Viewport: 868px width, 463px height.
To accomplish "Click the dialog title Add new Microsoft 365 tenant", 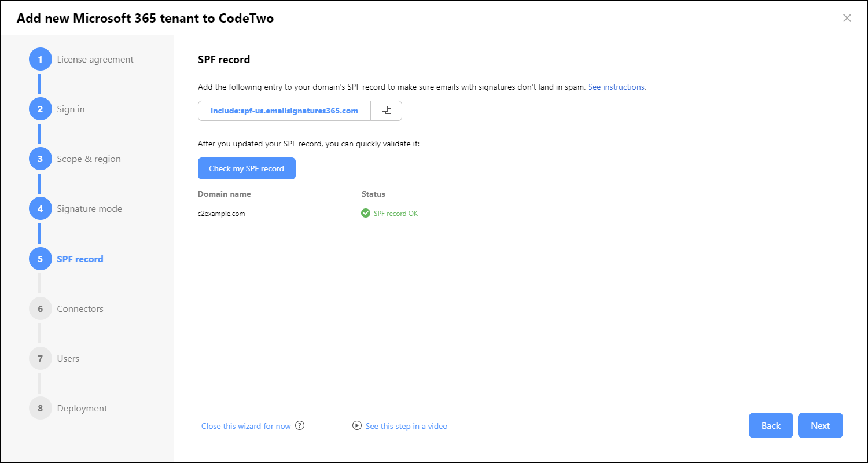I will tap(145, 18).
